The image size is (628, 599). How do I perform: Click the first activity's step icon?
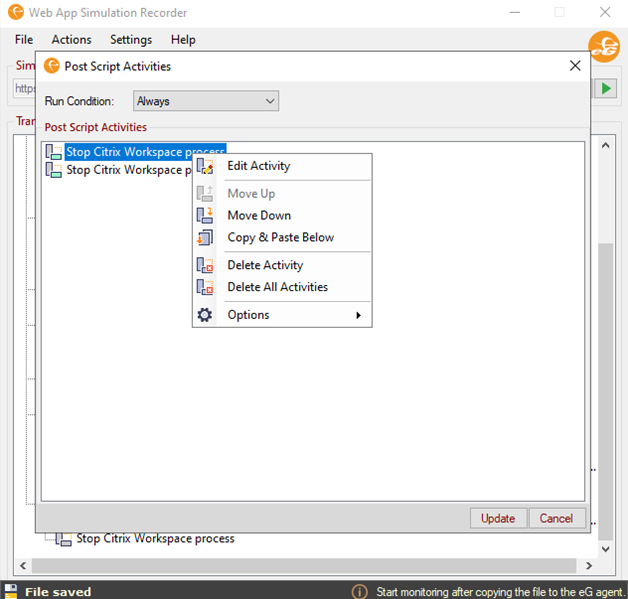(x=54, y=152)
